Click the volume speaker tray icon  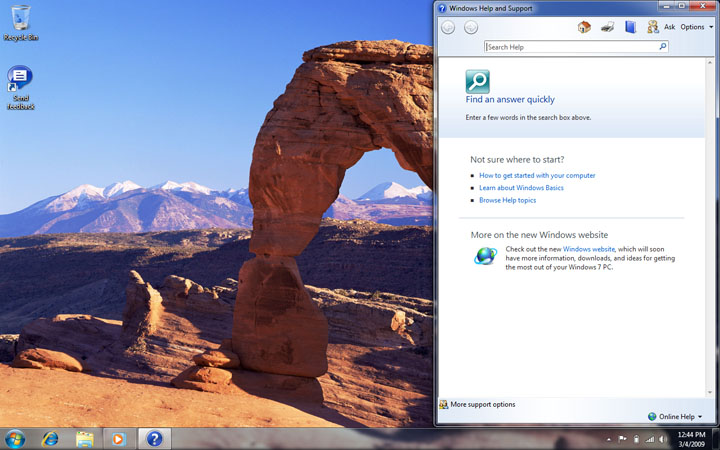click(663, 439)
